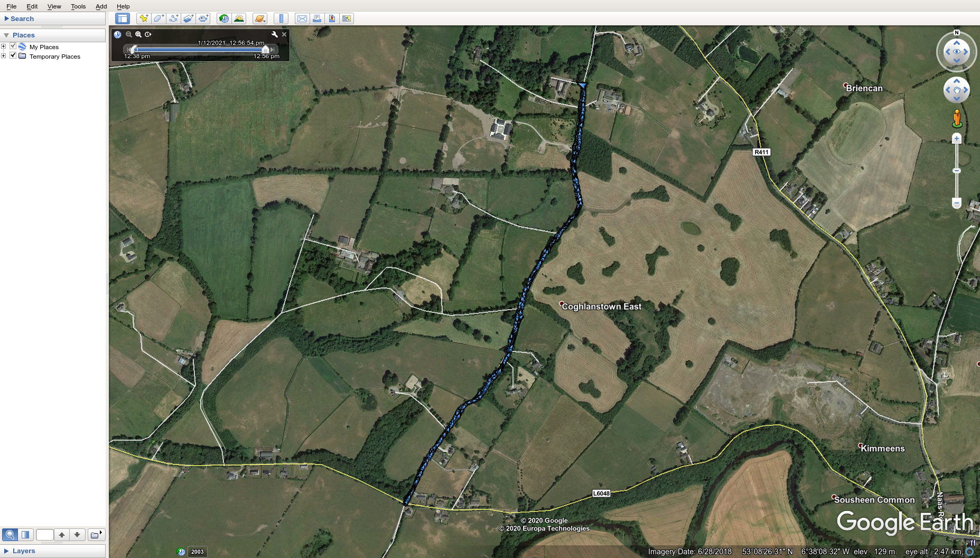The height and width of the screenshot is (558, 980).
Task: Open the Tools menu
Action: point(78,6)
